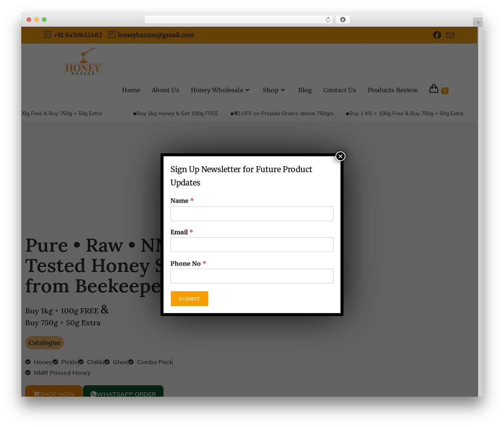
Task: Reload the page using the refresh icon
Action: tap(328, 20)
